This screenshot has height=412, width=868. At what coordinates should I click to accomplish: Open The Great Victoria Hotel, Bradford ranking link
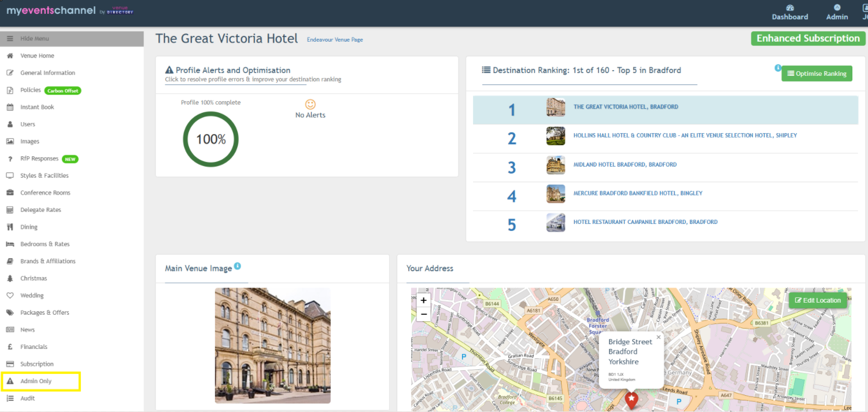(626, 107)
